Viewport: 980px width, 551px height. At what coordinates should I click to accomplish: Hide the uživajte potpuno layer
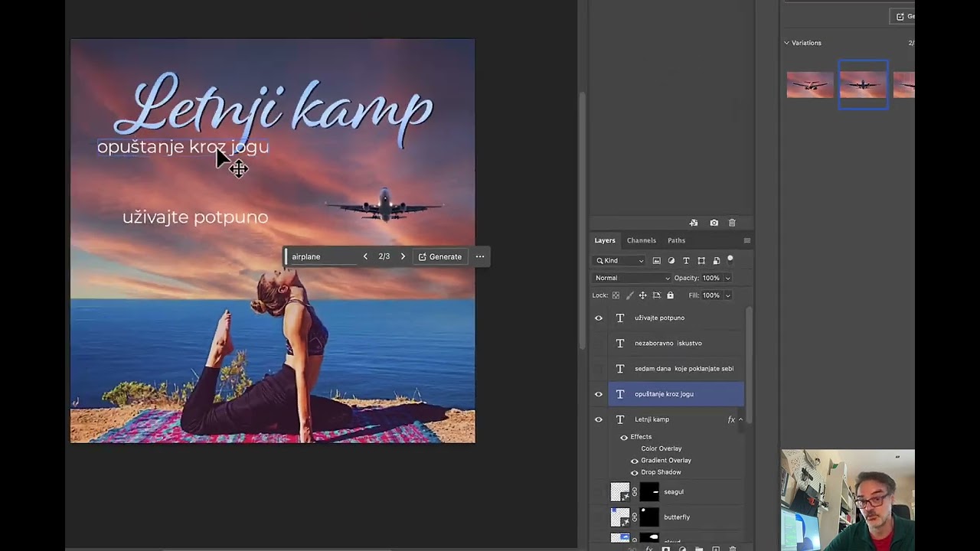point(599,318)
